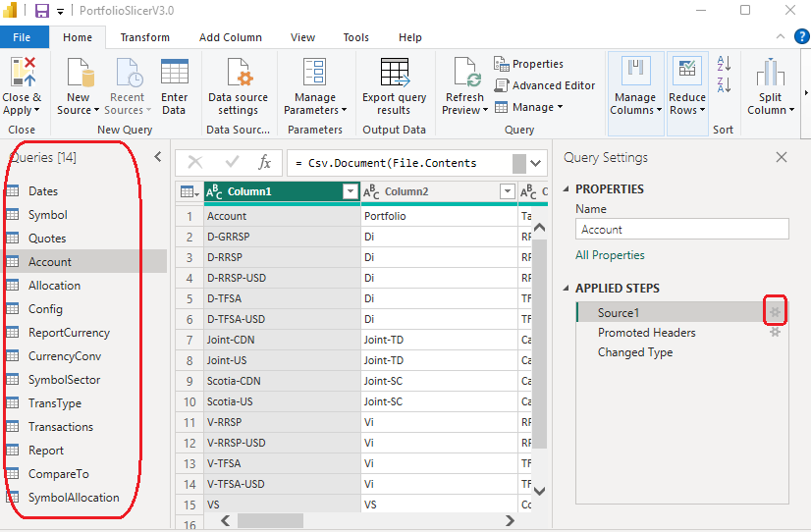The height and width of the screenshot is (532, 811).
Task: Open the Column1 filter dropdown
Action: tap(350, 192)
